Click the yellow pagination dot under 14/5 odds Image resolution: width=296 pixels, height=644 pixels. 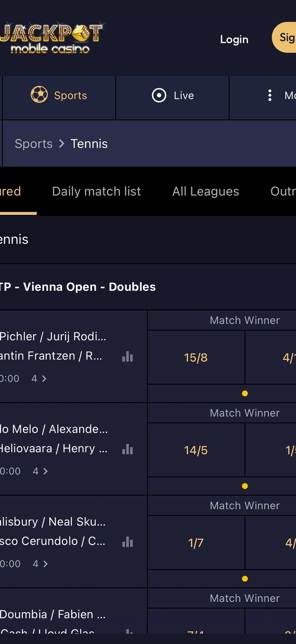(x=245, y=486)
